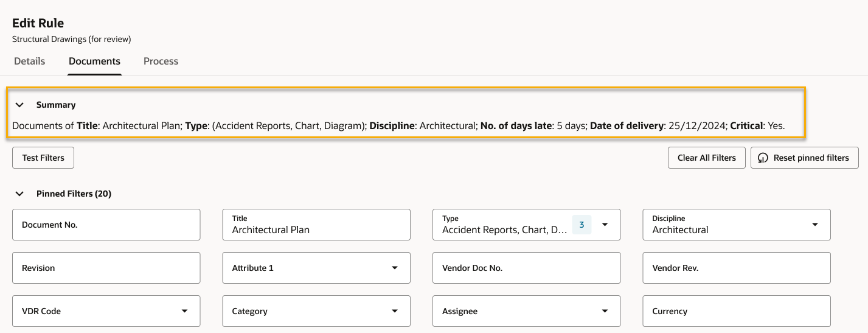Open the Process tab

click(161, 61)
